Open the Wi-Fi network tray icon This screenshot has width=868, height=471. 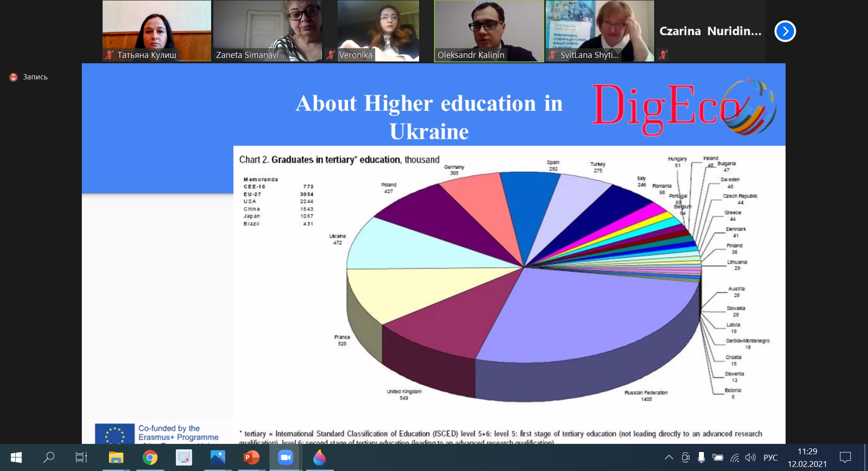pos(735,457)
